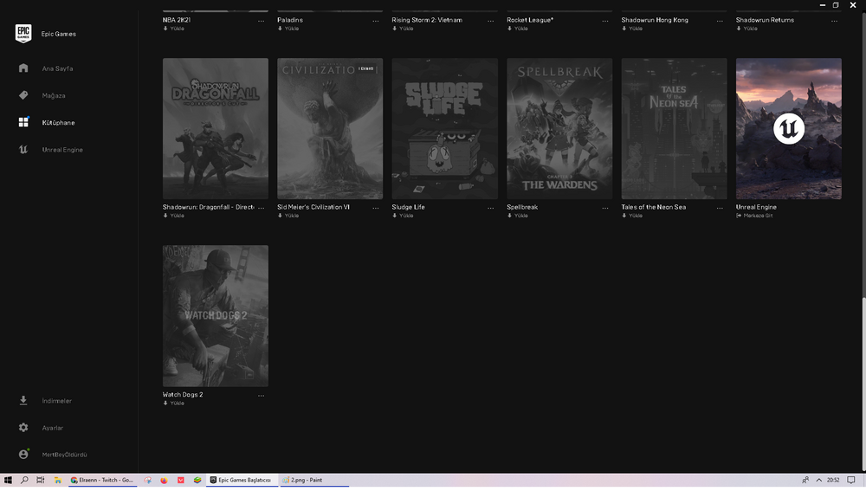Switch to Epic Games Başlatıcısı taskbar button
The width and height of the screenshot is (866, 504).
[242, 481]
